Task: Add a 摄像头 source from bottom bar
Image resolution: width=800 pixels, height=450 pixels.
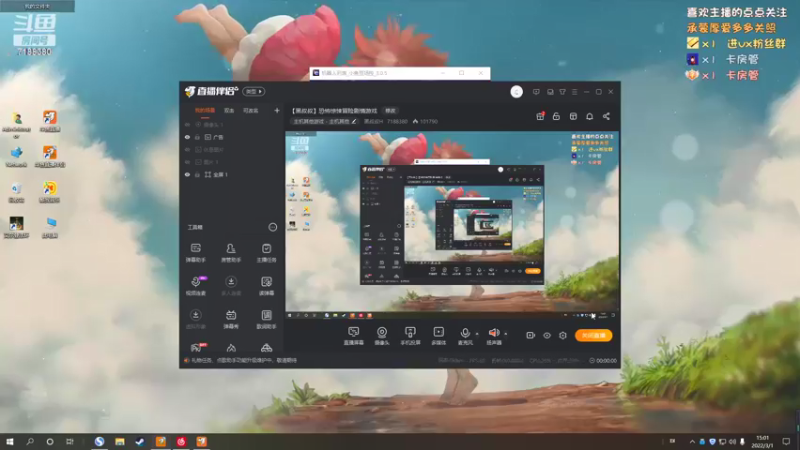Action: [x=382, y=336]
